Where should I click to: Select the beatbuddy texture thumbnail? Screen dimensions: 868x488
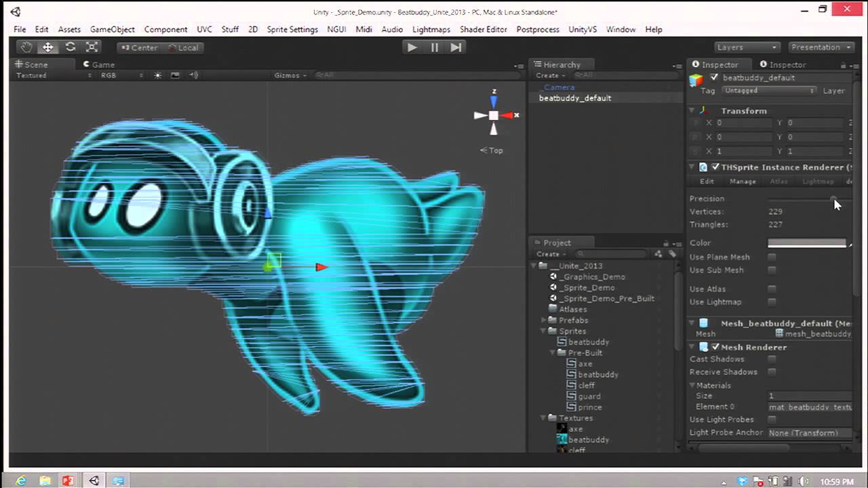point(561,439)
